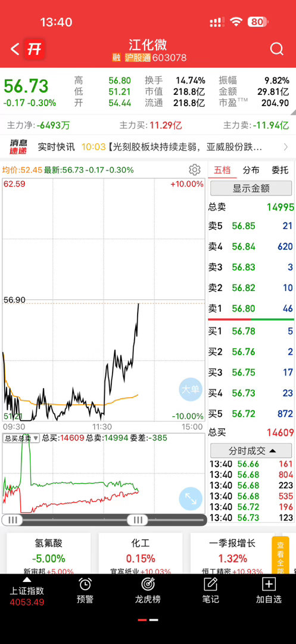Open the 光刻胶板块 news headline
The image size is (296, 644).
185,147
